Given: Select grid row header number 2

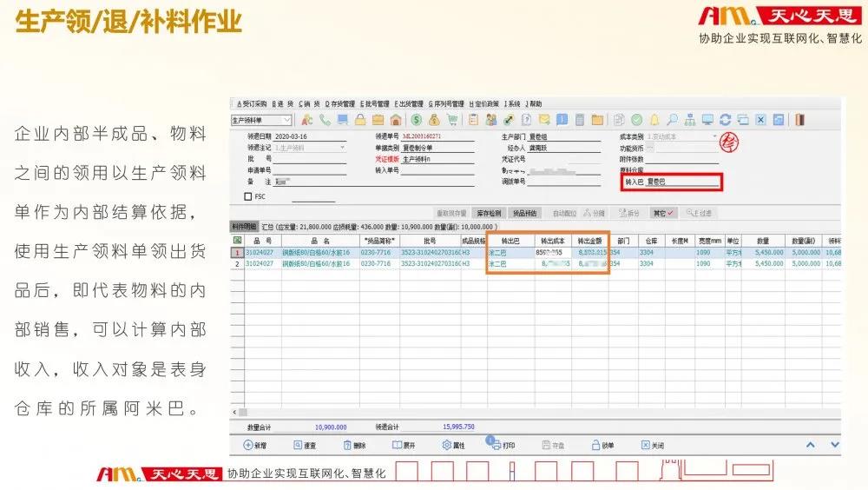Looking at the screenshot, I should pyautogui.click(x=237, y=264).
